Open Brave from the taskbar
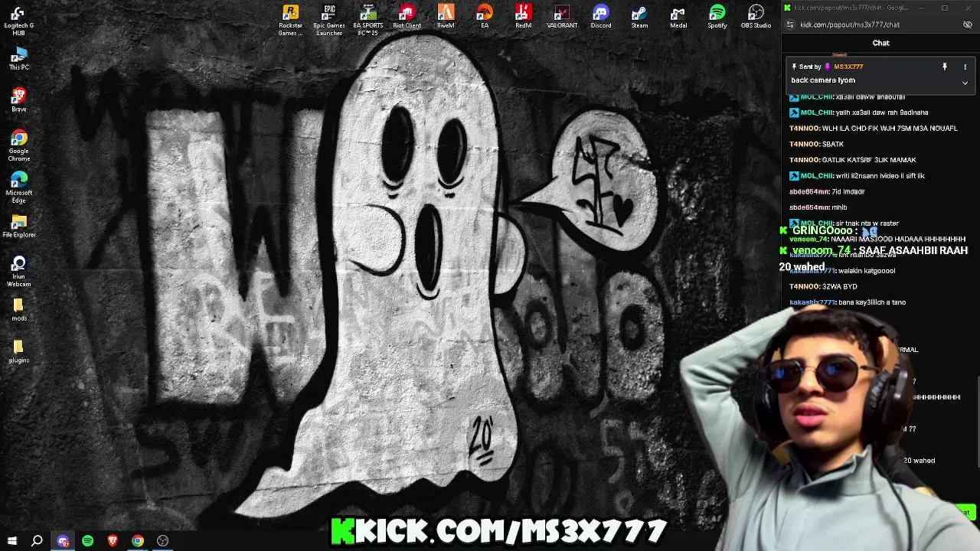980x551 pixels. point(113,541)
